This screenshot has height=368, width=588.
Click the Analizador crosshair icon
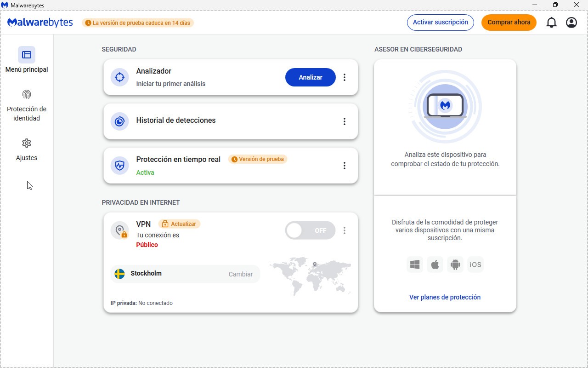(x=119, y=77)
